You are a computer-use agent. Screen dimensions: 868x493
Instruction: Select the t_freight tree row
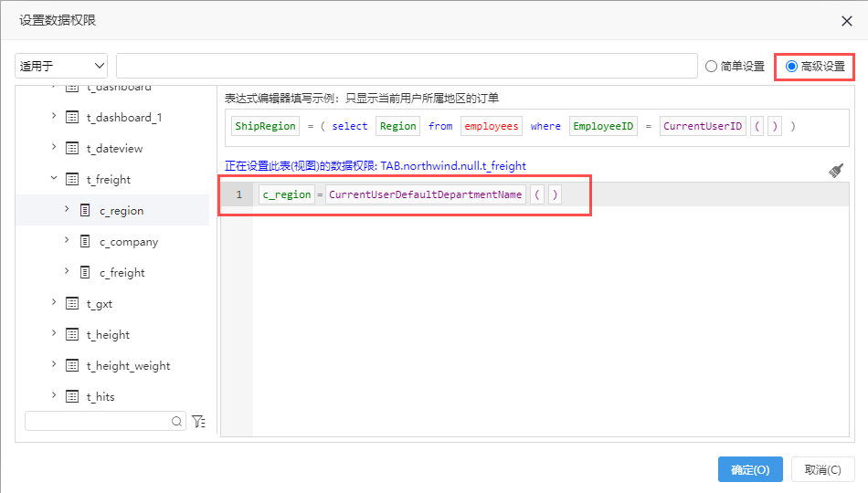pyautogui.click(x=112, y=179)
